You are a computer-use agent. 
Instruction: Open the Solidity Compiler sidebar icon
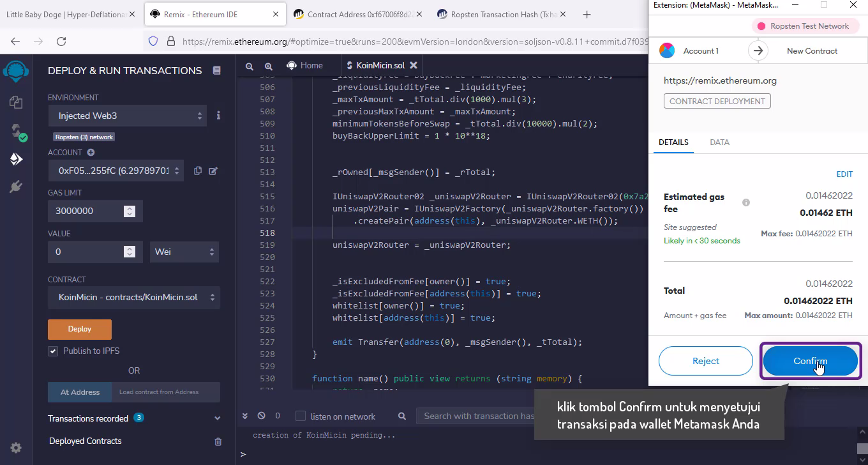pos(16,131)
